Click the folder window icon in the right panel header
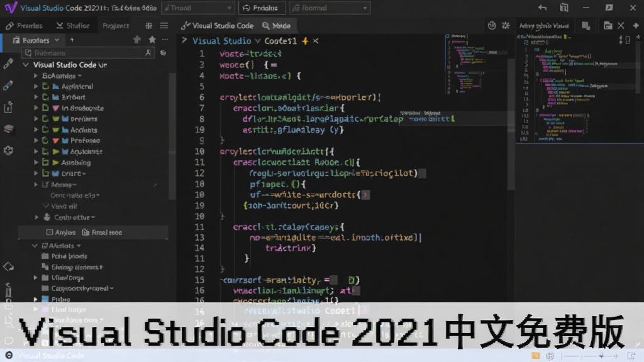 tap(608, 26)
